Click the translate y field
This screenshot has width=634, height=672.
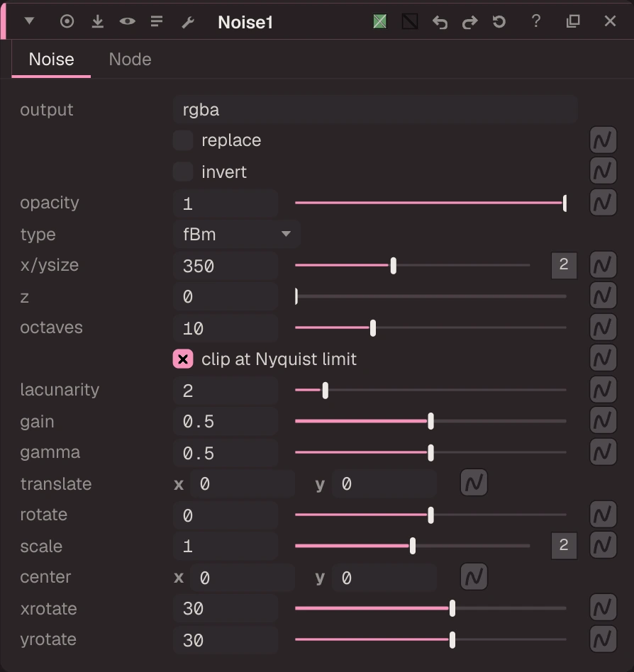pyautogui.click(x=384, y=484)
